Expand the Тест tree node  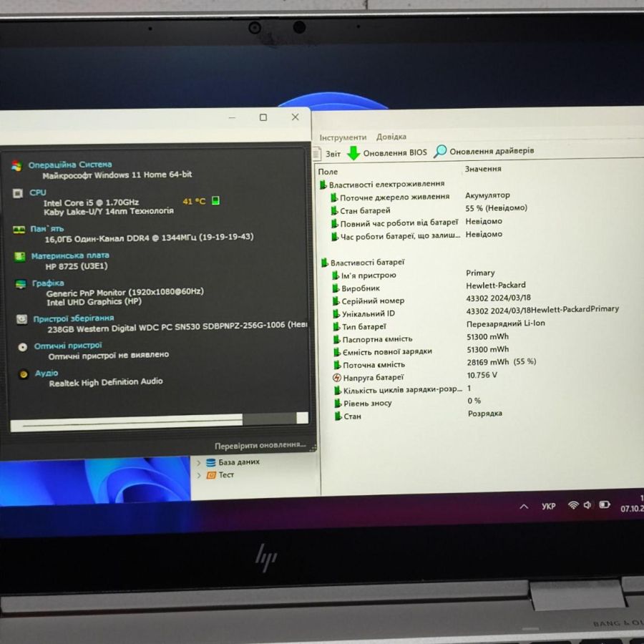coord(199,476)
